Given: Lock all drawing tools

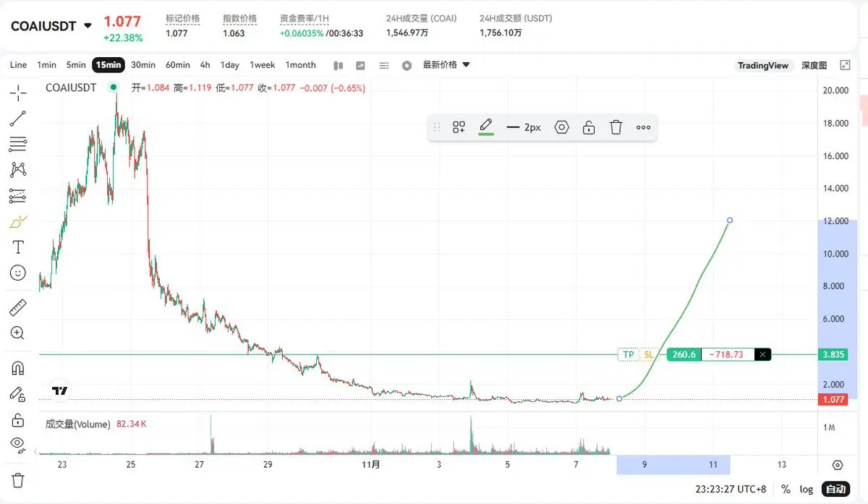Looking at the screenshot, I should click(x=18, y=419).
